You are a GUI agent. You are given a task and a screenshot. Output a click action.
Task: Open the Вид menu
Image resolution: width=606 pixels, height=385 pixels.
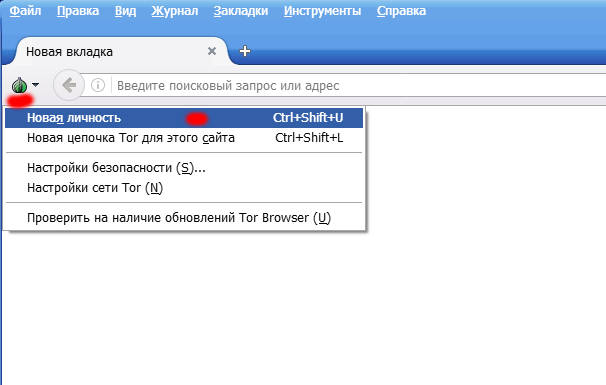pos(125,11)
